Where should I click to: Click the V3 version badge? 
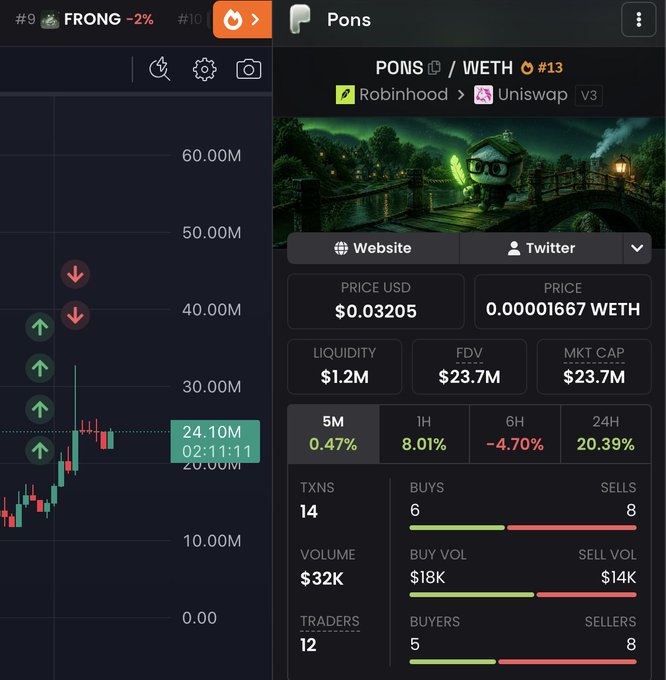pyautogui.click(x=588, y=95)
